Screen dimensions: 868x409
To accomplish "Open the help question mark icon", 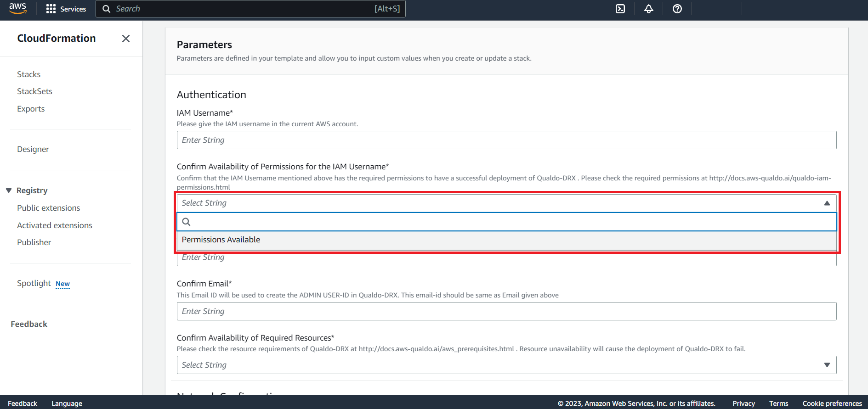I will [677, 9].
